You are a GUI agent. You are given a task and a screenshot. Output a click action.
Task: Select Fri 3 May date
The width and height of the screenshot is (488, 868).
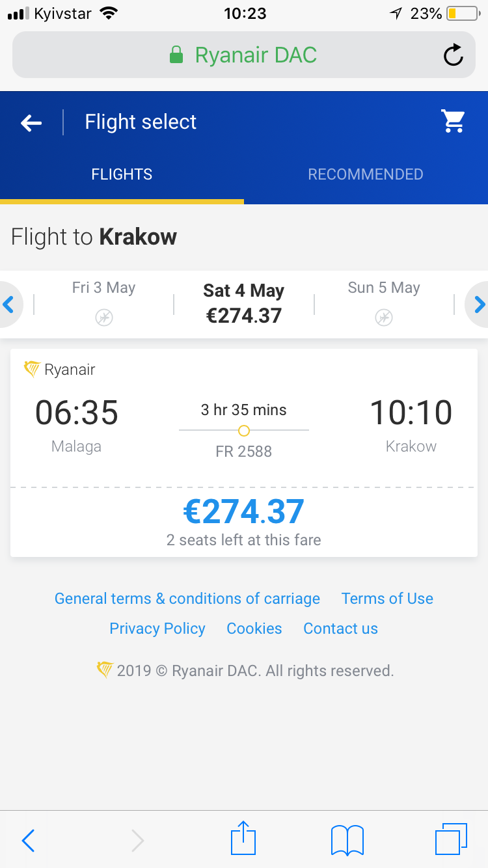coord(103,303)
